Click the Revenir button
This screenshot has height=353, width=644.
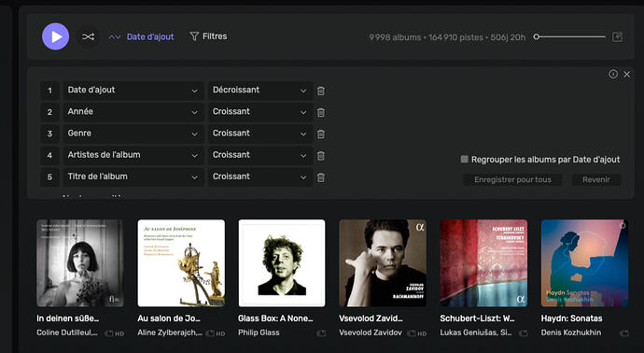(596, 179)
